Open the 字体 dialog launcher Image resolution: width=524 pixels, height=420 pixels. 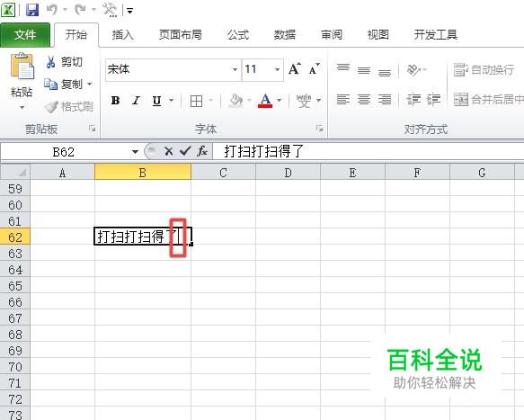pyautogui.click(x=320, y=129)
